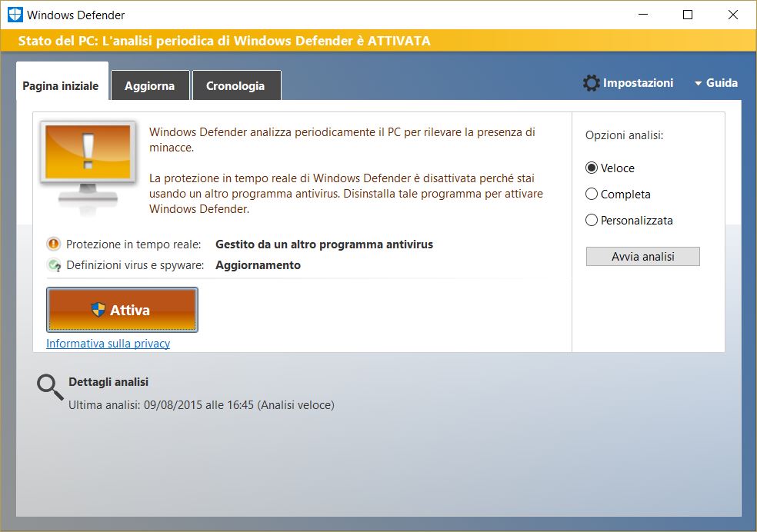Viewport: 757px width, 532px height.
Task: Click the UAC shield icon on Attiva button
Action: (x=98, y=310)
